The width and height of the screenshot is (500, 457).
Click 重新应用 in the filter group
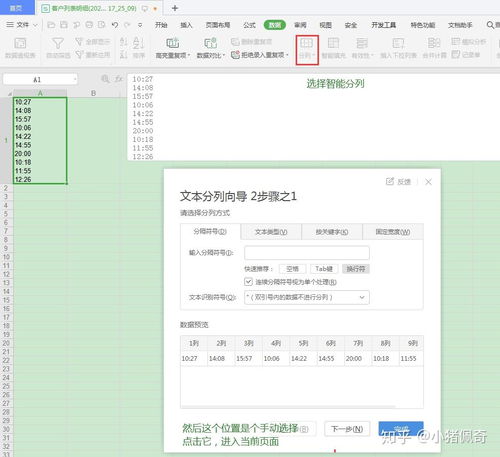tap(93, 54)
